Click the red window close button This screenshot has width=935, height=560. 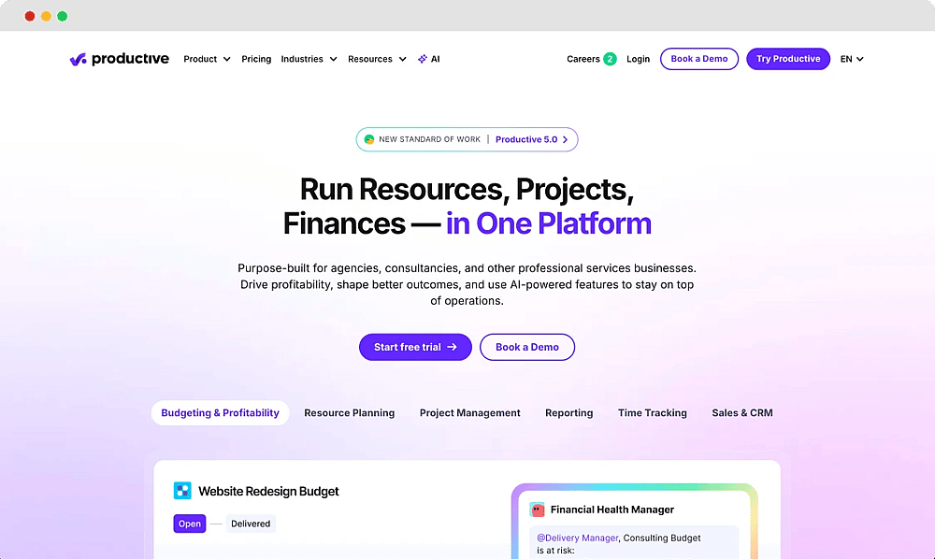(x=30, y=16)
